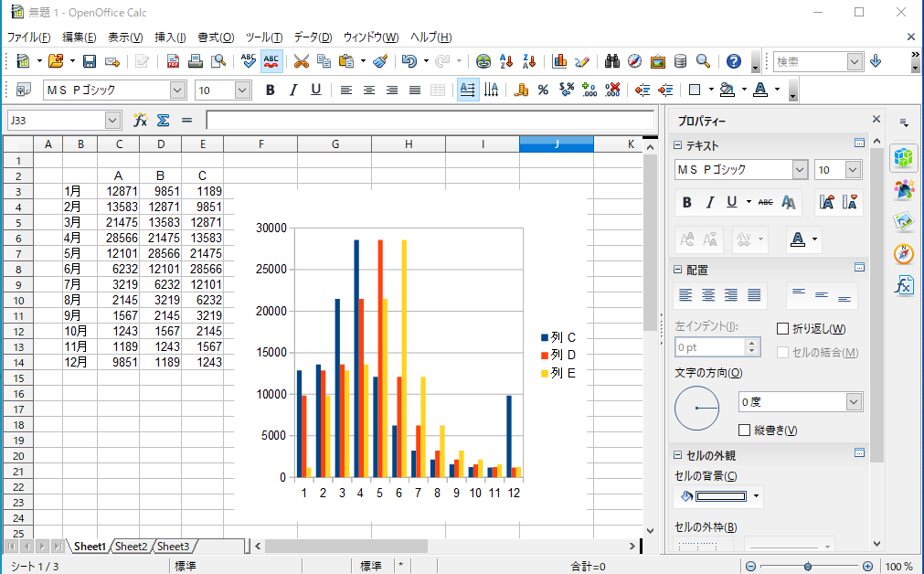Image resolution: width=924 pixels, height=574 pixels.
Task: Click the zoom slider handle
Action: pos(808,567)
